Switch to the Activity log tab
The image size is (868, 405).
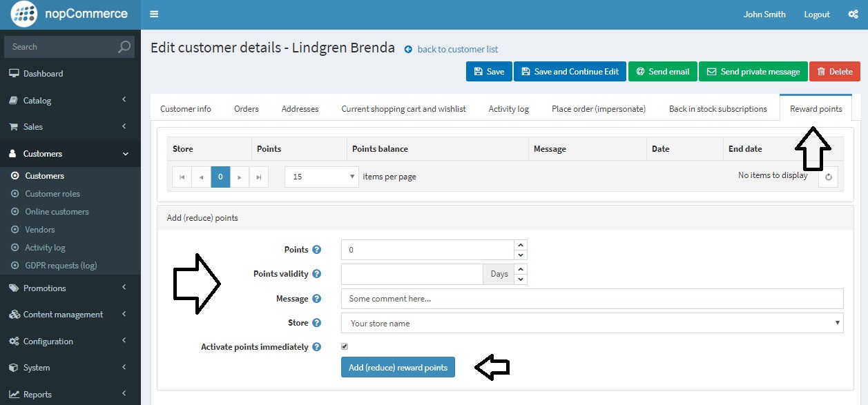(x=509, y=109)
